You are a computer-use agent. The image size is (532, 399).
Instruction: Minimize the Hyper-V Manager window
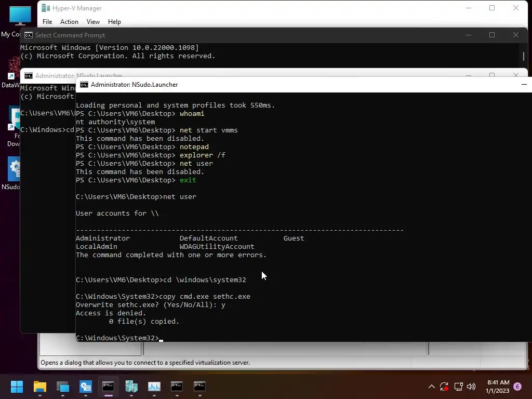(x=469, y=8)
